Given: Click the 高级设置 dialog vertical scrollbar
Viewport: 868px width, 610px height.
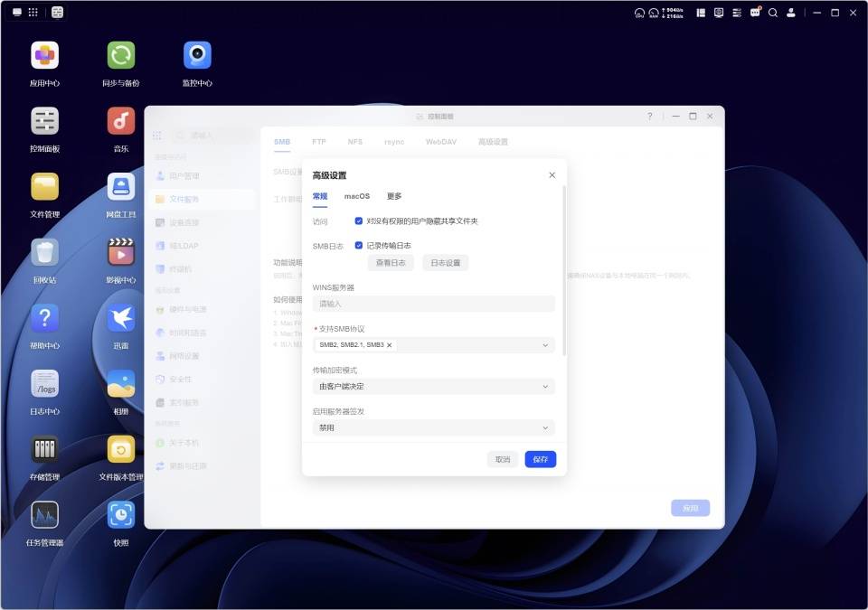Looking at the screenshot, I should [564, 271].
